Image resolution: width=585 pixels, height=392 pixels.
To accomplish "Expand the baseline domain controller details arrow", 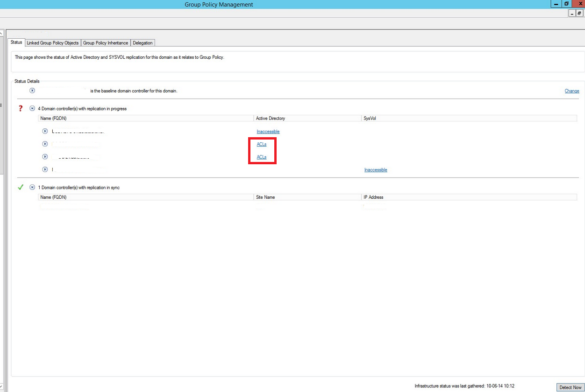I will pyautogui.click(x=32, y=91).
